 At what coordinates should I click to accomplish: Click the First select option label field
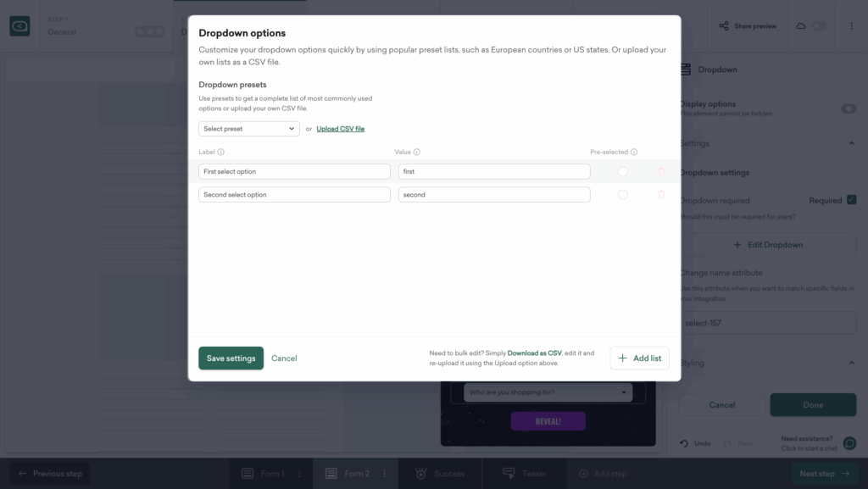(x=294, y=171)
